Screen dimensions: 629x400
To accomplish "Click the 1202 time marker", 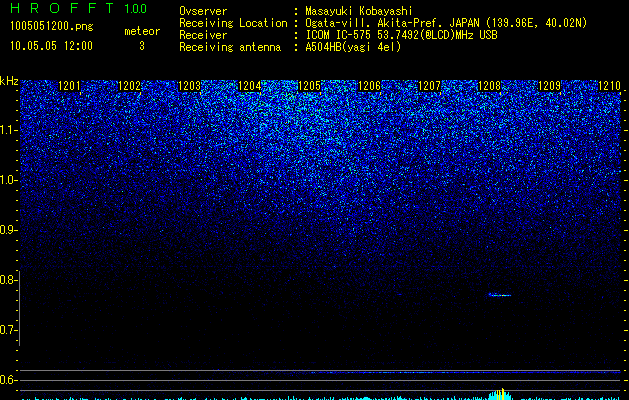I will pyautogui.click(x=130, y=86).
